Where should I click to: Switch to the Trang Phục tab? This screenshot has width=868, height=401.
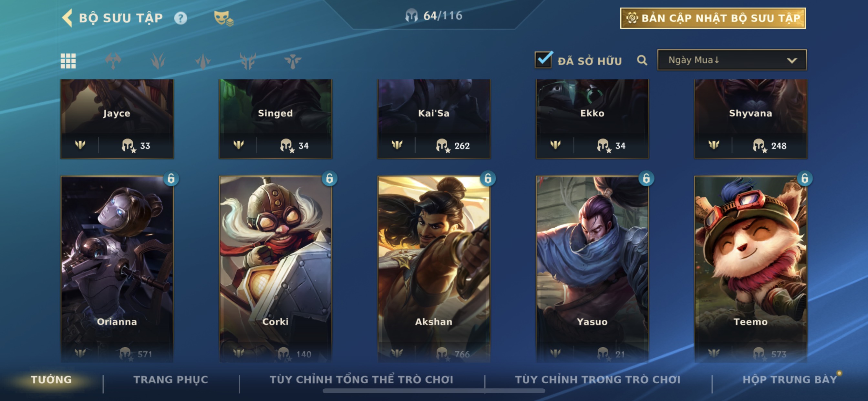tap(171, 379)
